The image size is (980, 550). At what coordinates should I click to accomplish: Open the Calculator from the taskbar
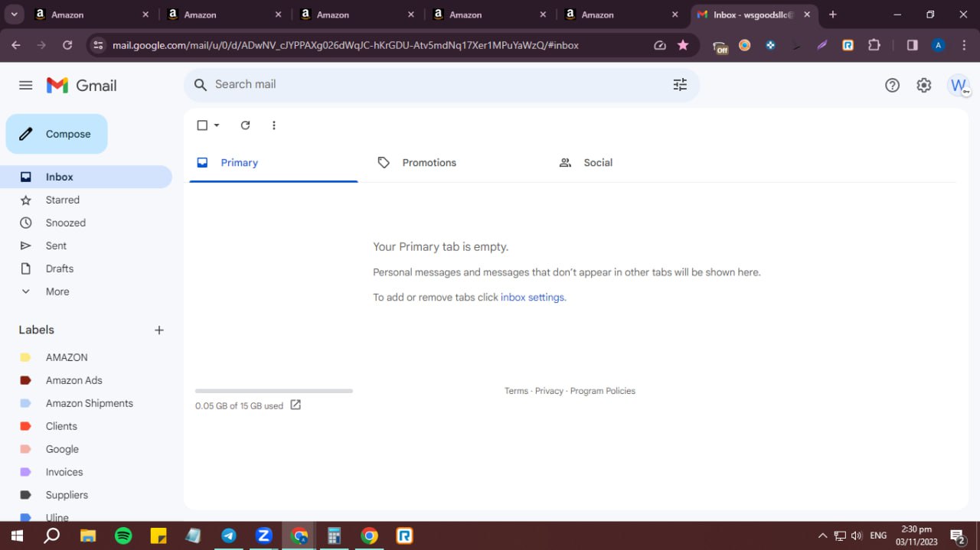334,535
